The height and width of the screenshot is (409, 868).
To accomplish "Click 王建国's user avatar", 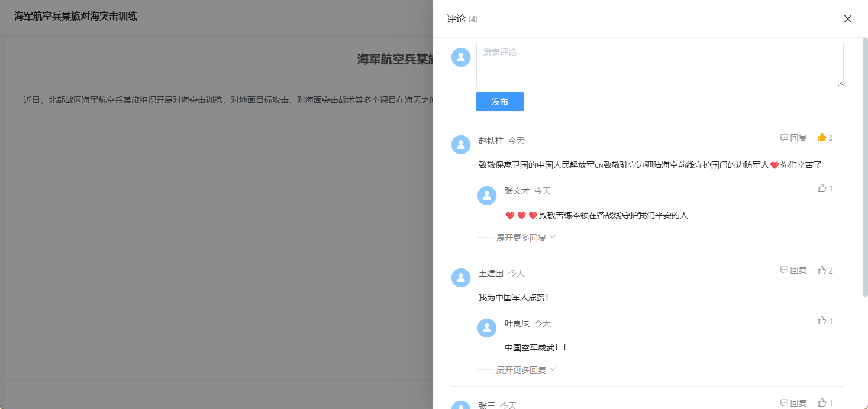I will point(461,278).
